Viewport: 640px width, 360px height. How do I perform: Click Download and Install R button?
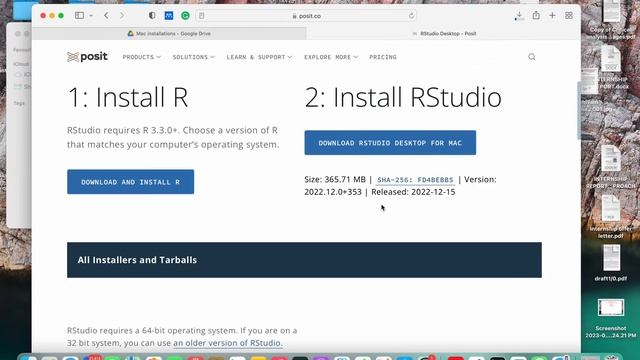[131, 182]
